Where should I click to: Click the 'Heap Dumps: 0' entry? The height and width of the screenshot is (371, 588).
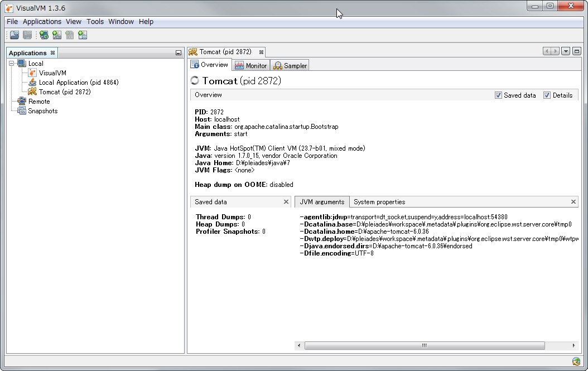[x=220, y=224]
